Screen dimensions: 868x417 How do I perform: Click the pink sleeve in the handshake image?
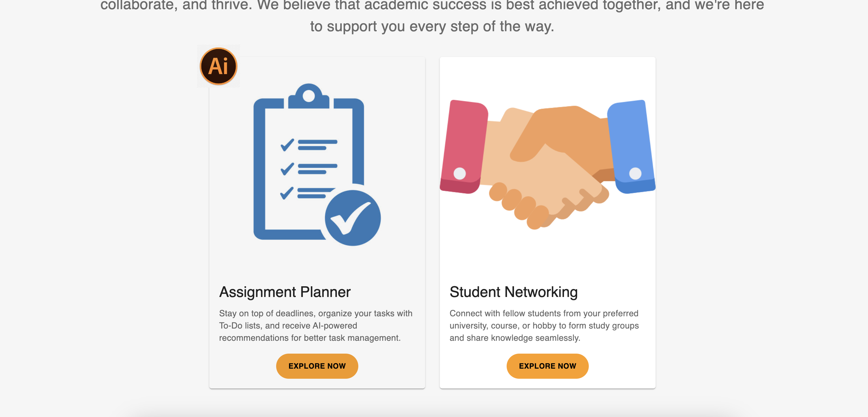pos(464,147)
